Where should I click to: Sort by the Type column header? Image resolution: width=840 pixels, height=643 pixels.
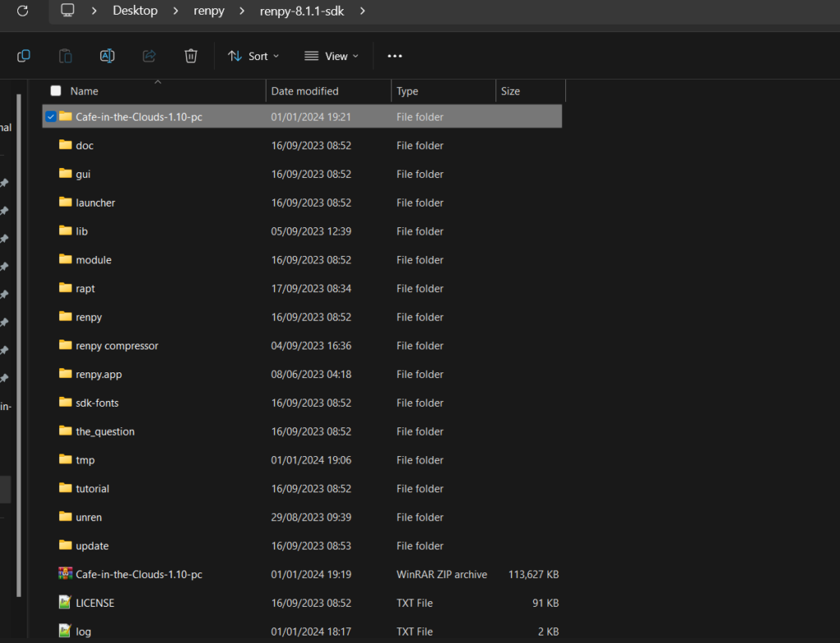407,91
